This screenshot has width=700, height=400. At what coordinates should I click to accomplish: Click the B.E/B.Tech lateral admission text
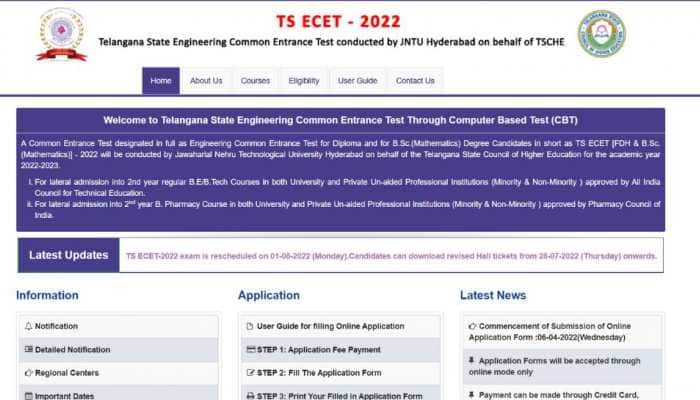pyautogui.click(x=347, y=188)
